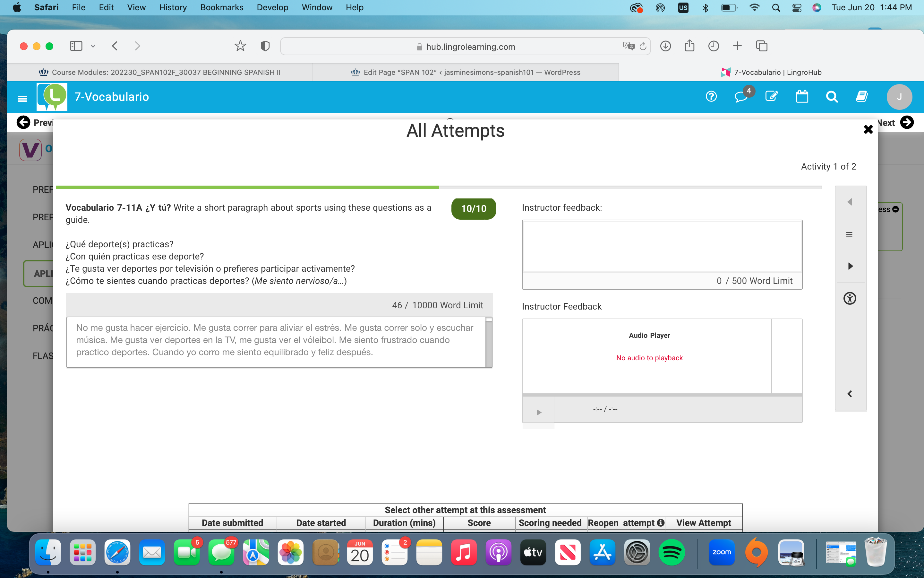The image size is (924, 578).
Task: Click the LingroHub logo
Action: coord(52,97)
